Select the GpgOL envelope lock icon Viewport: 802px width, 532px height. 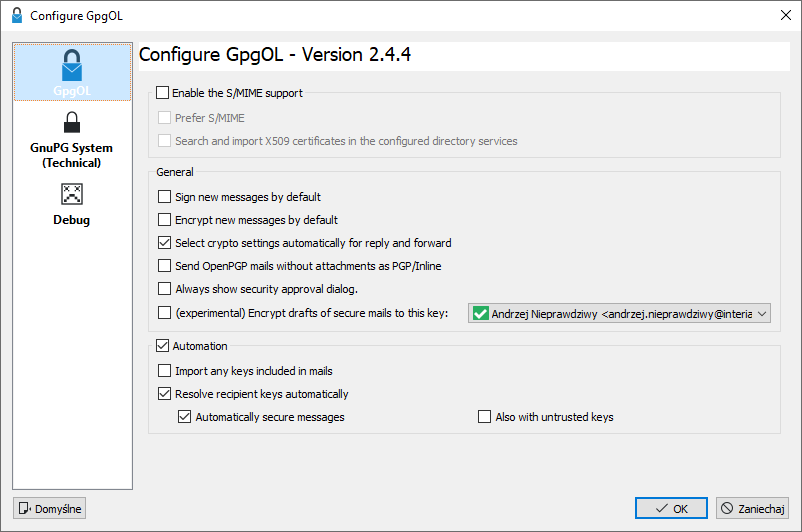tap(72, 65)
